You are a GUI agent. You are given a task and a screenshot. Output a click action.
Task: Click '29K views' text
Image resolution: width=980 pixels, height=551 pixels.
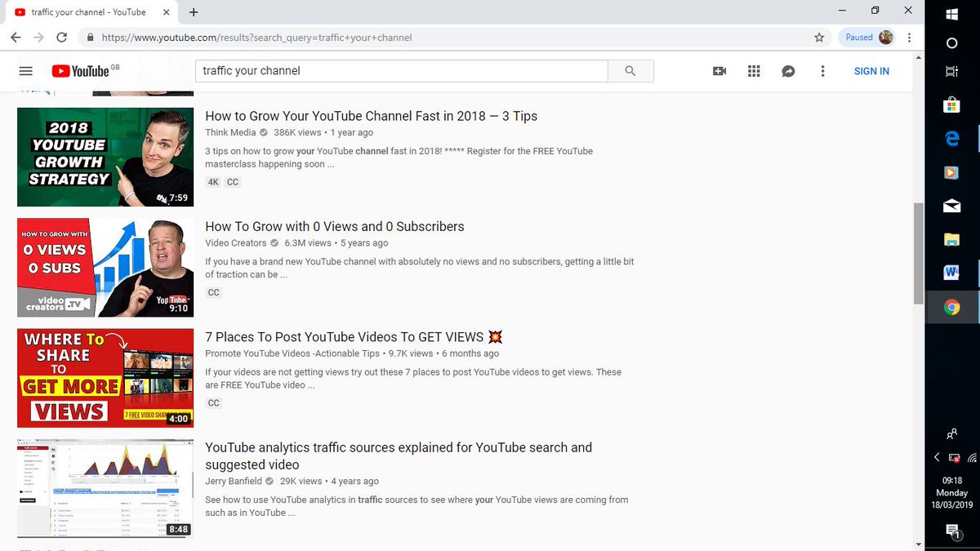pos(301,481)
